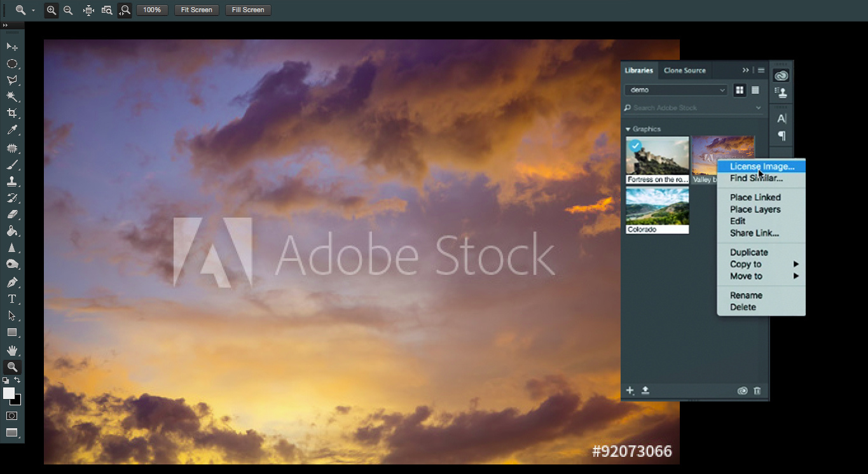The width and height of the screenshot is (868, 474).
Task: Open the demo library dropdown
Action: click(x=676, y=90)
